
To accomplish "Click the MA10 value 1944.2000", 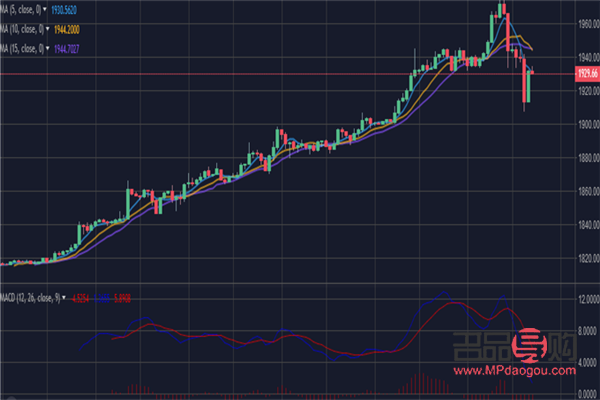I will click(x=67, y=29).
